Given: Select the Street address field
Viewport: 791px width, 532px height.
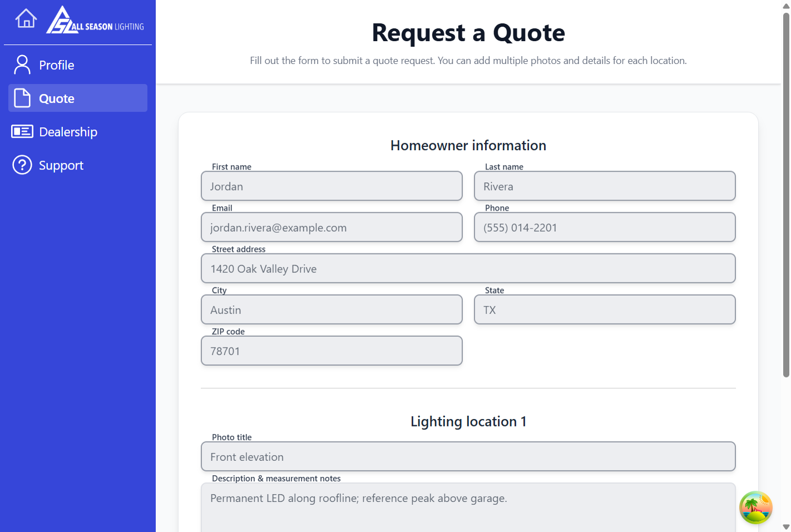Looking at the screenshot, I should (468, 268).
